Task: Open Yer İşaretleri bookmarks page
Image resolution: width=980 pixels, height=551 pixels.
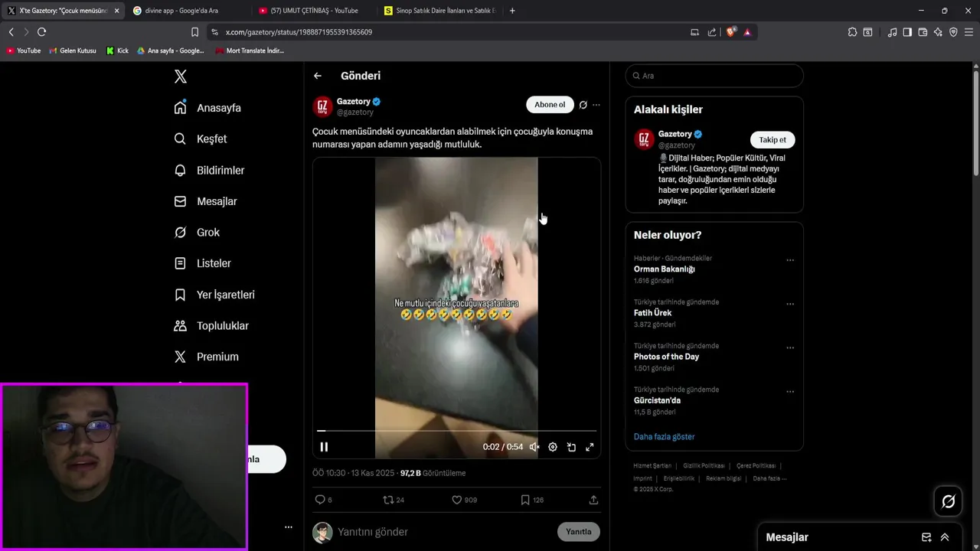Action: click(214, 295)
